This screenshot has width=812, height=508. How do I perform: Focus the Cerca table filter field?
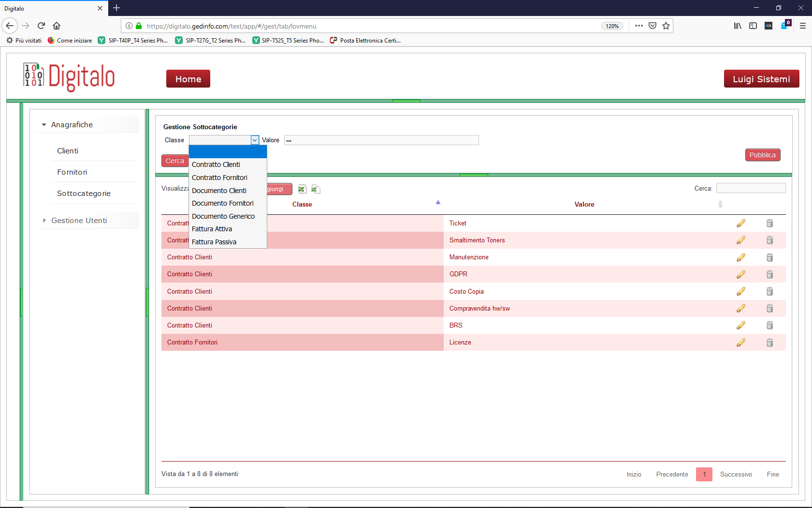pyautogui.click(x=751, y=188)
